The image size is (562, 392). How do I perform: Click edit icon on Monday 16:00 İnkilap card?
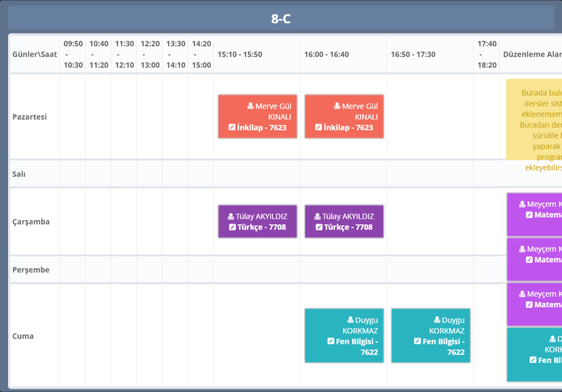click(x=319, y=127)
